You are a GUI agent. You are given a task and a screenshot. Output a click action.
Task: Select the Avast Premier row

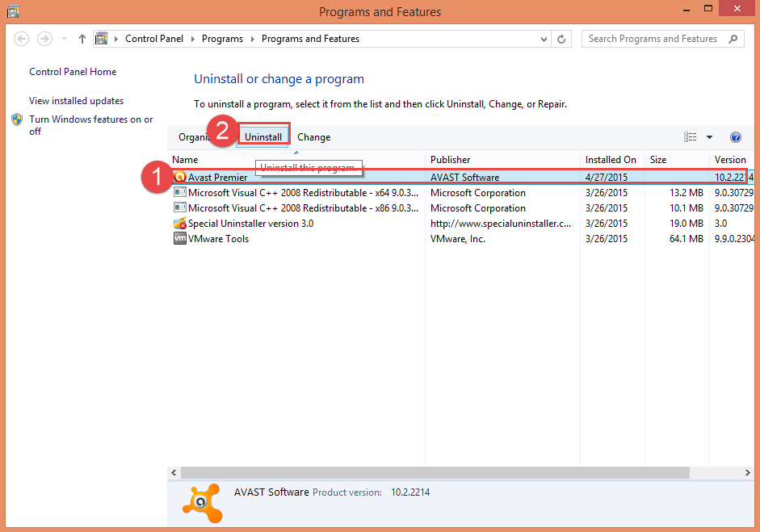click(x=461, y=178)
